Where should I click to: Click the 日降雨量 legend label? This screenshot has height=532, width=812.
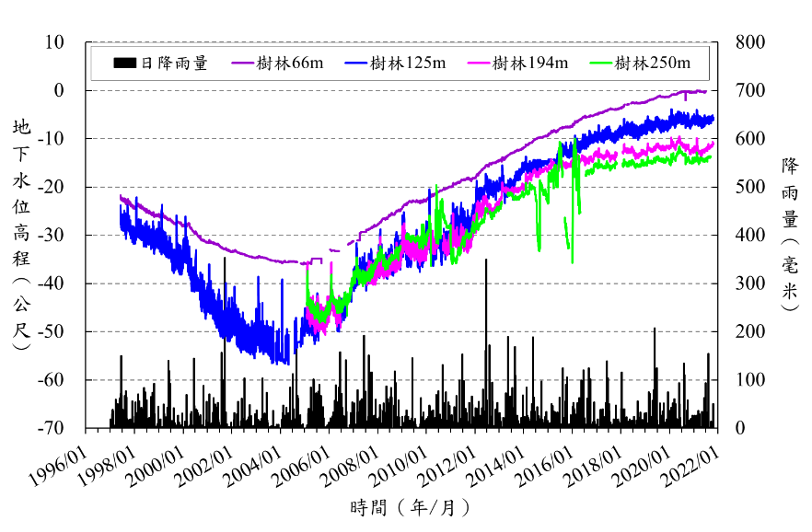coord(174,64)
